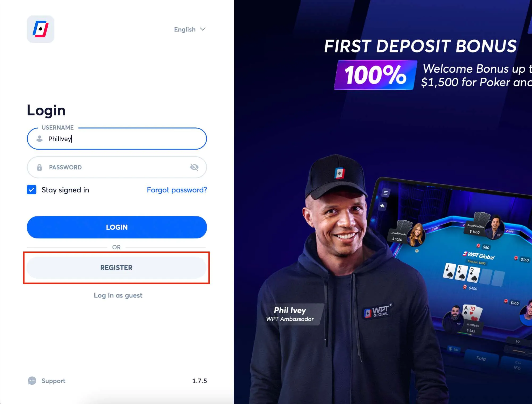Open the English language dropdown

[190, 29]
